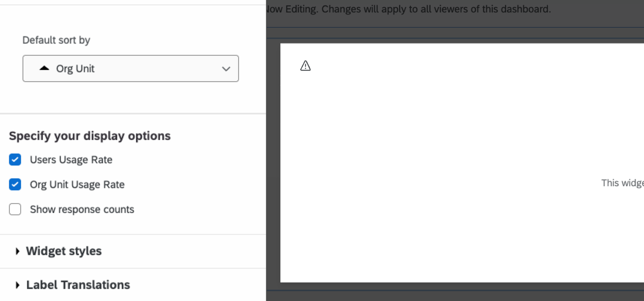Viewport: 644px width, 301px height.
Task: Click the checkmark icon beside Users Usage Rate
Action: 15,160
